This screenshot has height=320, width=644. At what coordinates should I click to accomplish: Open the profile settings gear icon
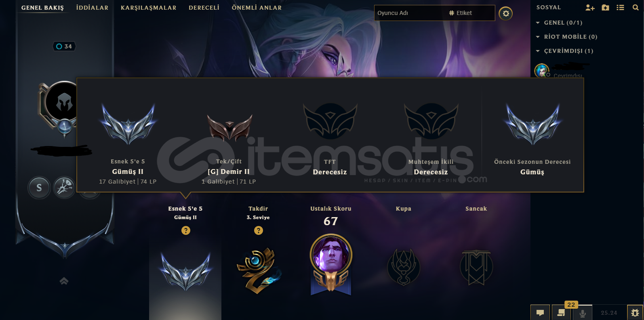[x=505, y=13]
